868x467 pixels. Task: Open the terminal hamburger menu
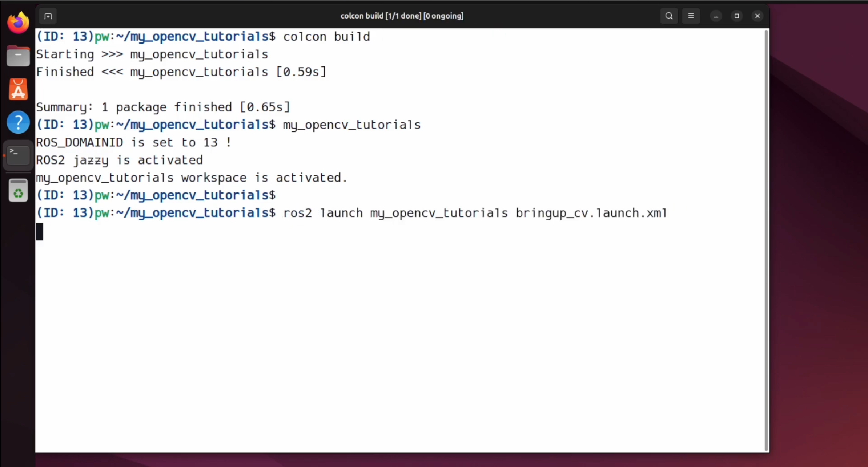(691, 16)
